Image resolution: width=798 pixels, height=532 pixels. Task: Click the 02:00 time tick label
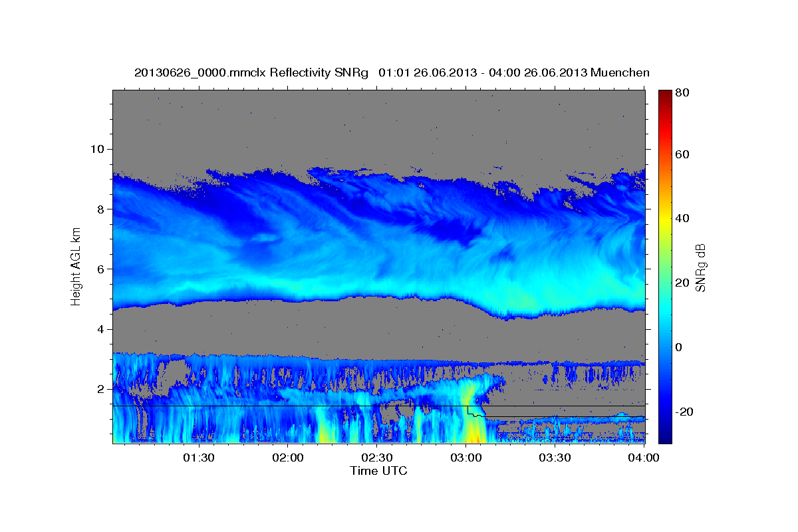tap(287, 458)
